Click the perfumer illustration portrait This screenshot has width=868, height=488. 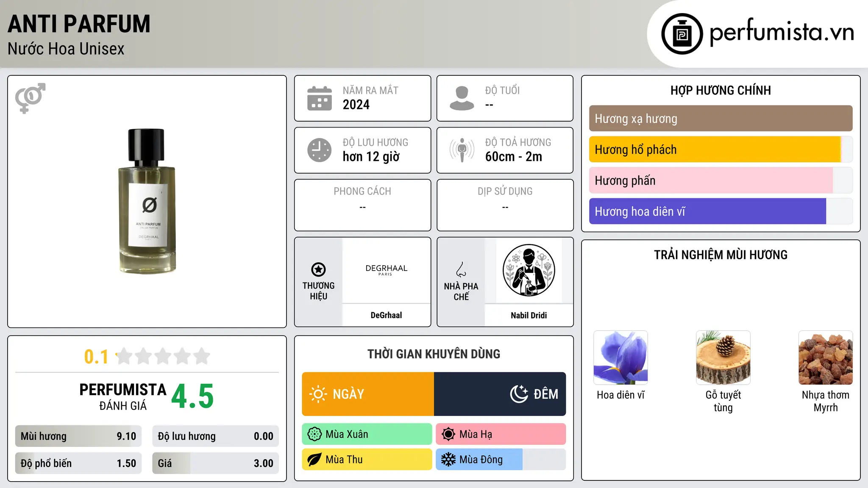[529, 270]
